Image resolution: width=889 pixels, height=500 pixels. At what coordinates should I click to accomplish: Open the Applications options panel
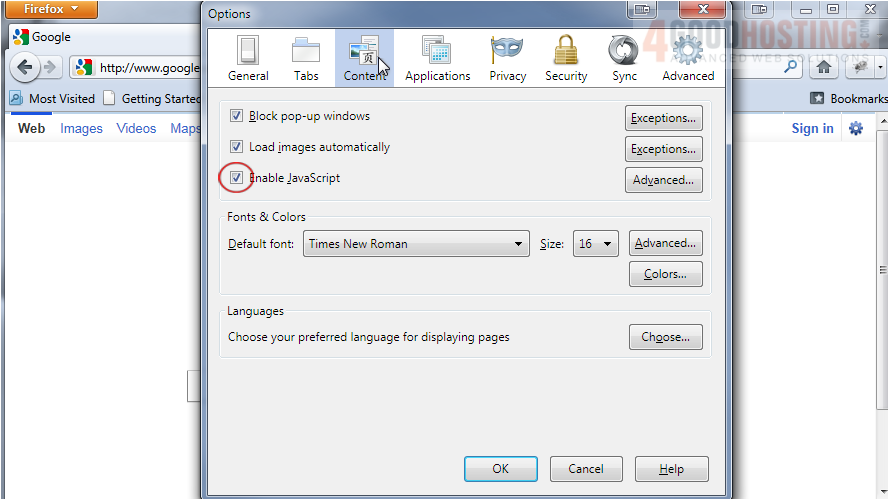(437, 58)
